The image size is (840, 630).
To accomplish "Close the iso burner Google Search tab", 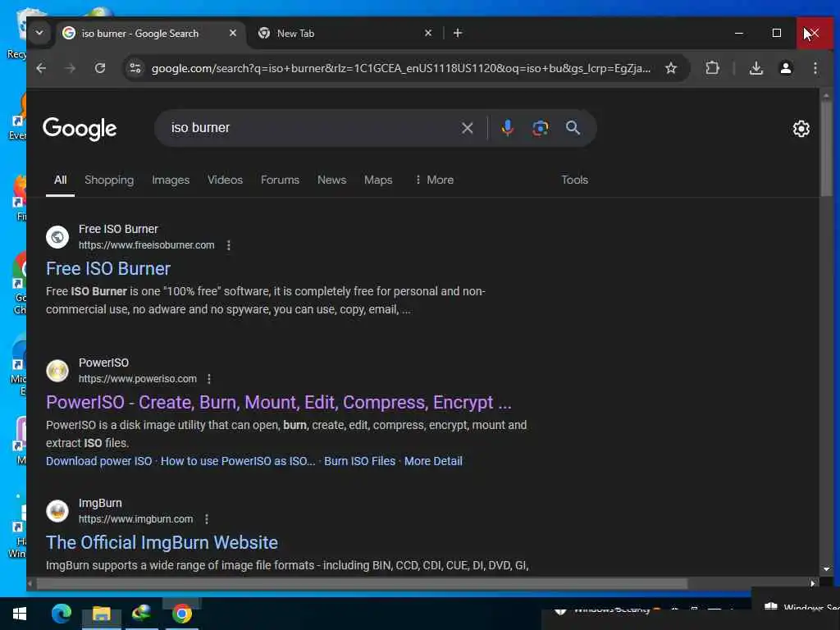I will coord(232,33).
